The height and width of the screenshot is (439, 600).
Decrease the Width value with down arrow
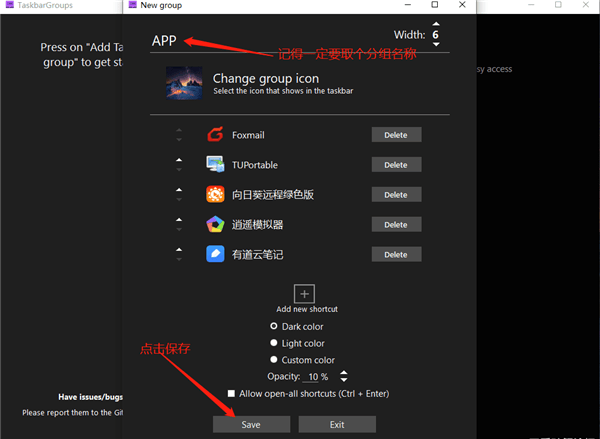pyautogui.click(x=435, y=45)
